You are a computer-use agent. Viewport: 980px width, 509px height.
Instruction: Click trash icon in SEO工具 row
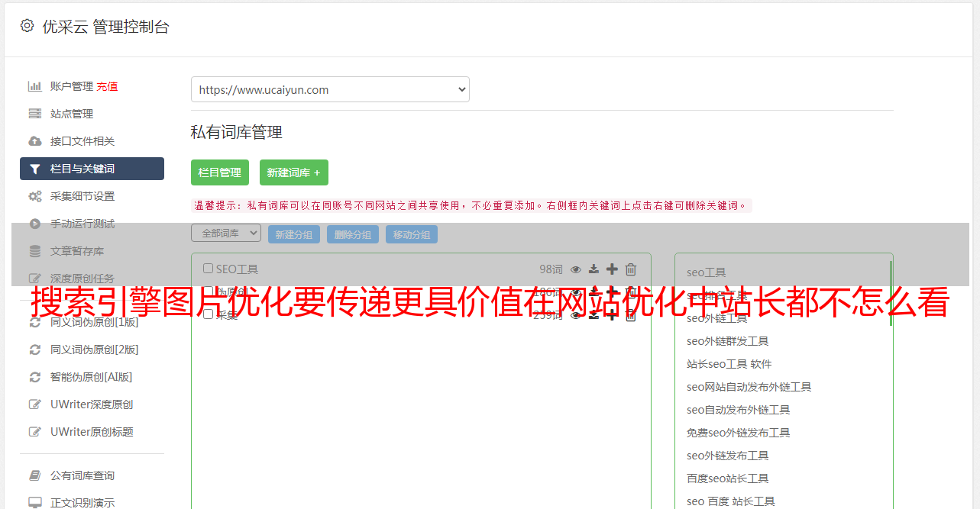(631, 269)
